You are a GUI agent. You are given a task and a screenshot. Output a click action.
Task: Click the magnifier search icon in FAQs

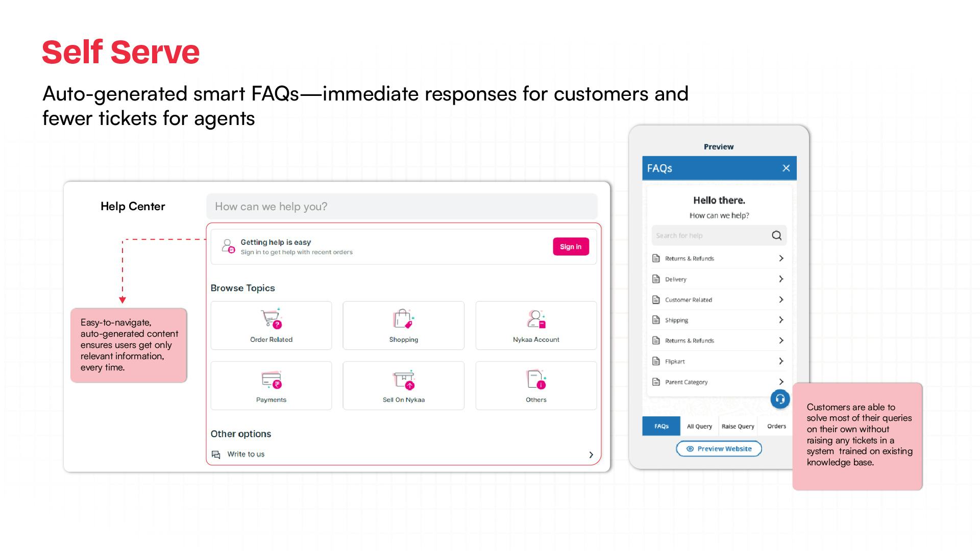point(776,235)
